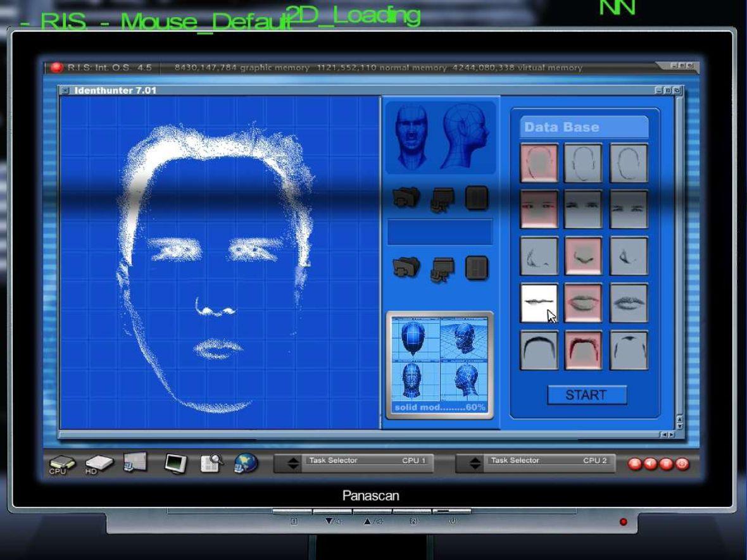Click the red orb beside R.I.S. Int. O.S.
This screenshot has height=560, width=747.
(57, 68)
